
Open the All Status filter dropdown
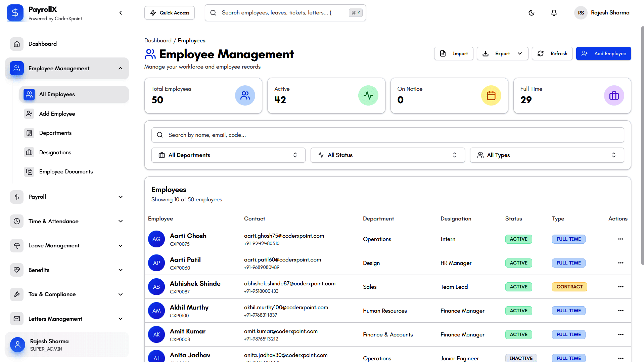point(387,155)
